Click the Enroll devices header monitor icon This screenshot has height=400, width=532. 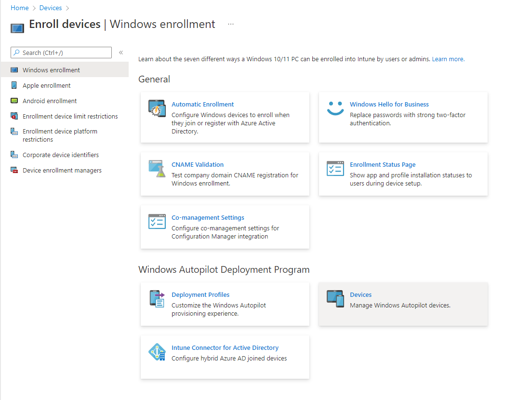(x=17, y=28)
